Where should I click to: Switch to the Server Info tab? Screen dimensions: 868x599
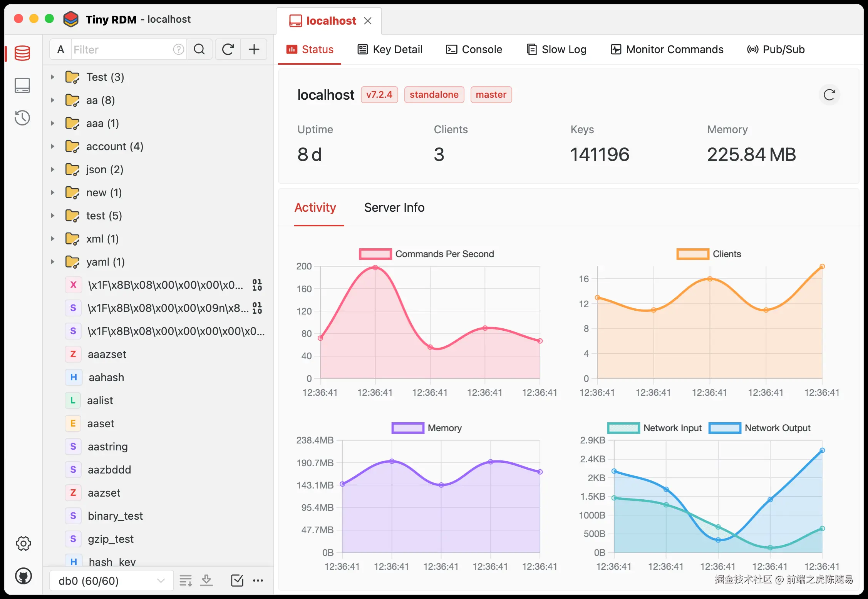[394, 207]
